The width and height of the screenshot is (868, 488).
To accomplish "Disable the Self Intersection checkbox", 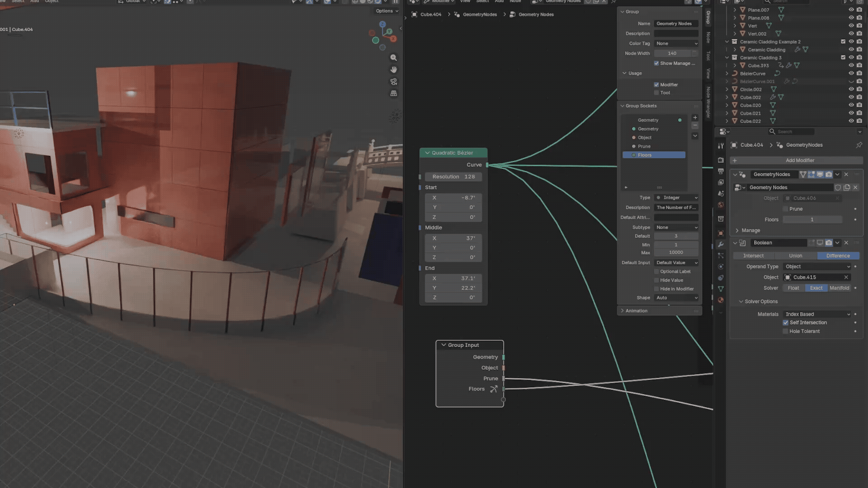I will pos(786,323).
